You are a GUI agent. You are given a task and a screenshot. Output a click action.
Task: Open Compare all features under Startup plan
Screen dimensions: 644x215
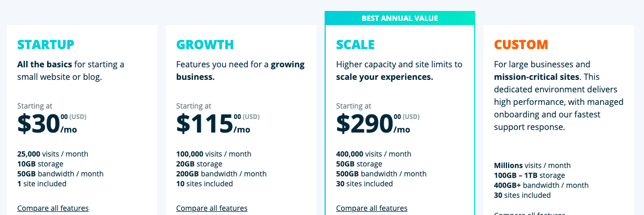[x=53, y=208]
